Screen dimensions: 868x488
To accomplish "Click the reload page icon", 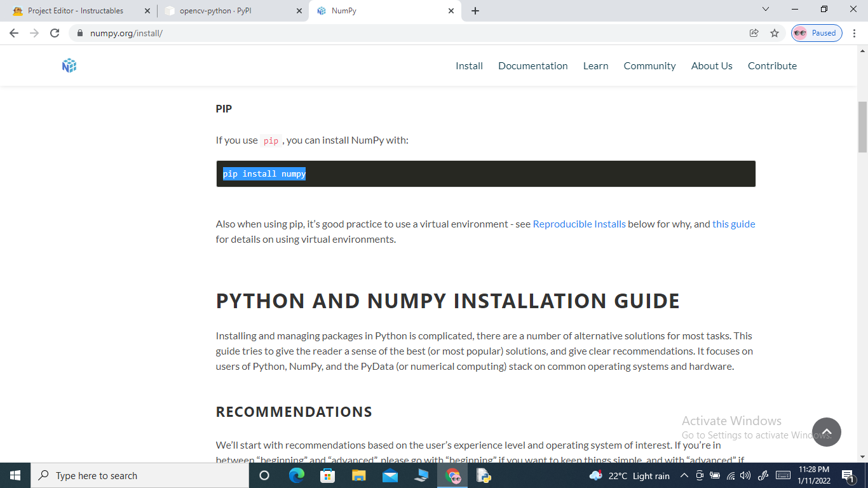I will point(55,33).
